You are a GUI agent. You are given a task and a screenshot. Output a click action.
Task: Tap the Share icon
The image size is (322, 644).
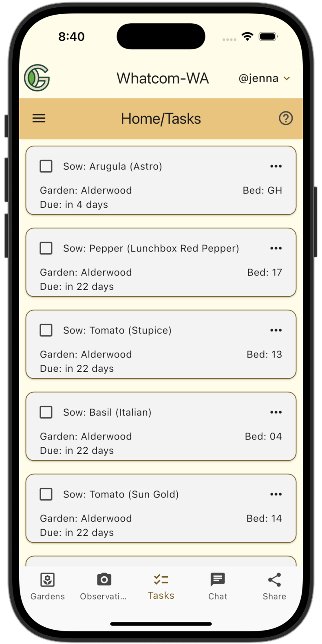(x=274, y=580)
